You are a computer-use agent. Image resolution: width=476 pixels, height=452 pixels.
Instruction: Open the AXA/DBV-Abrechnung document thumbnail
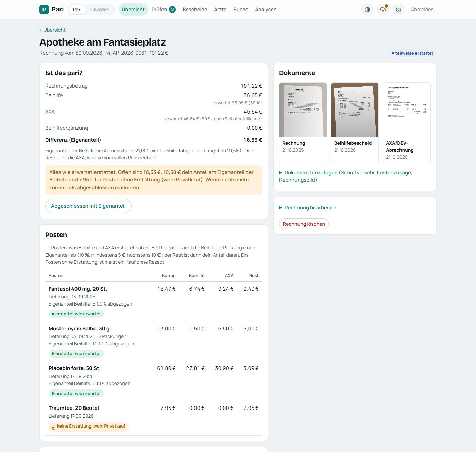pos(407,123)
